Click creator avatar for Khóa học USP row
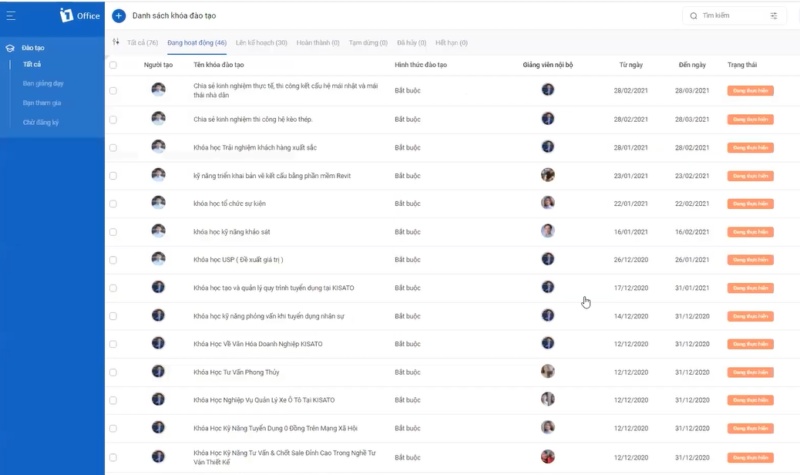 (158, 259)
